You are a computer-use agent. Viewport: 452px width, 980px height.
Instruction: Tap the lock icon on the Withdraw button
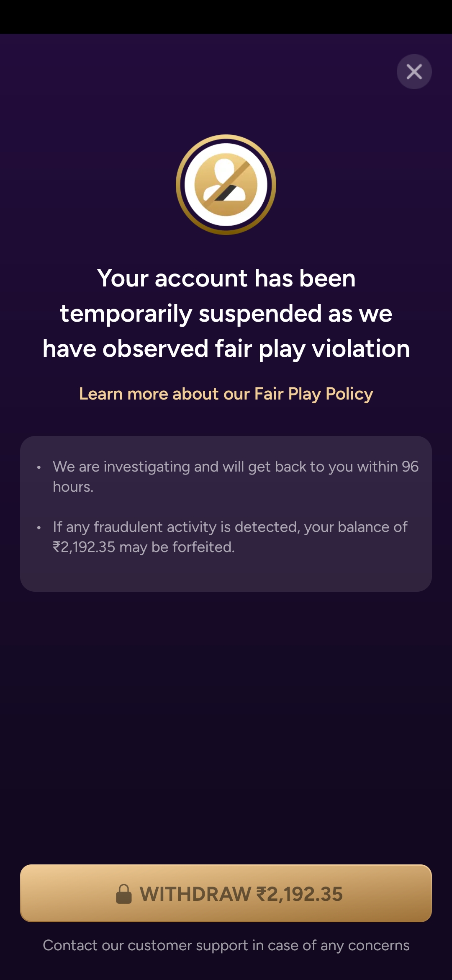coord(123,894)
